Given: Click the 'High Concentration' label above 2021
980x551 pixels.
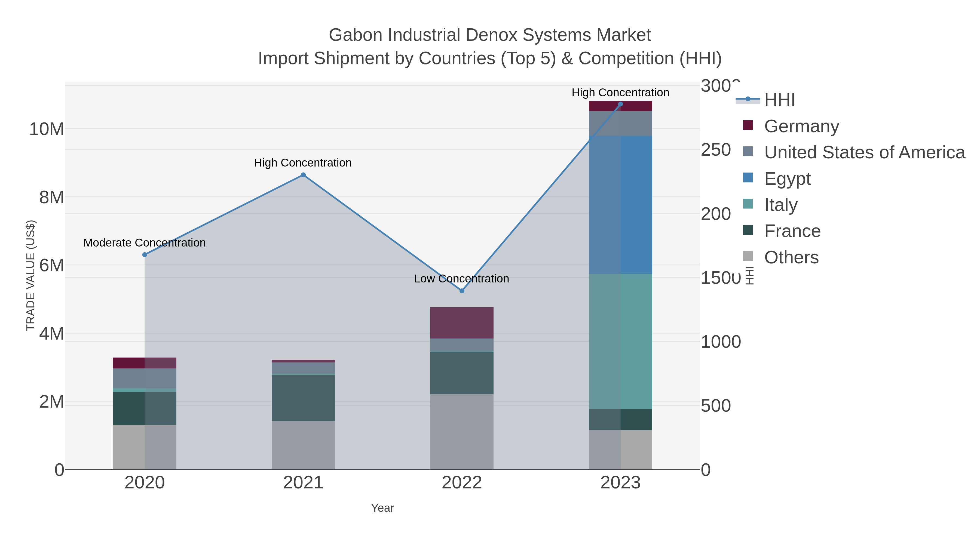Looking at the screenshot, I should pos(303,163).
